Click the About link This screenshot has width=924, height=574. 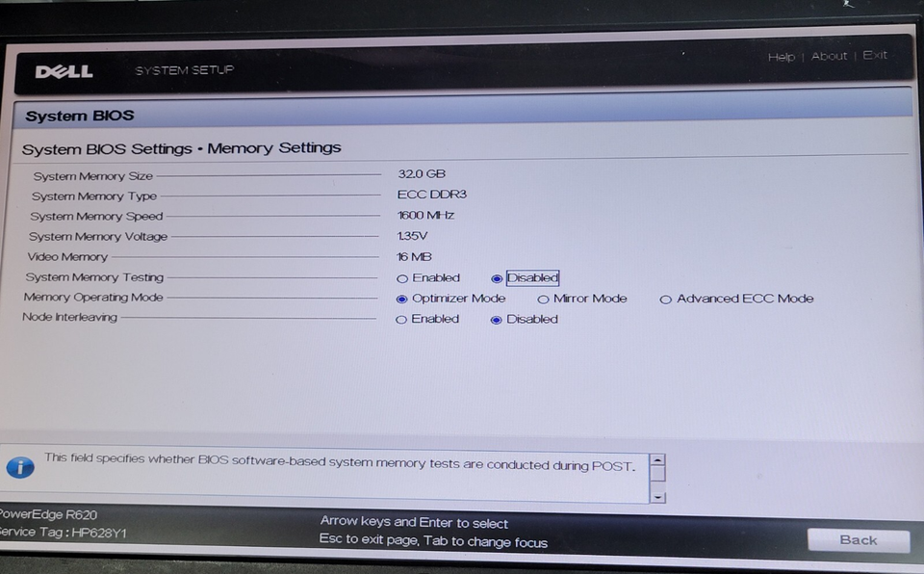coord(829,56)
